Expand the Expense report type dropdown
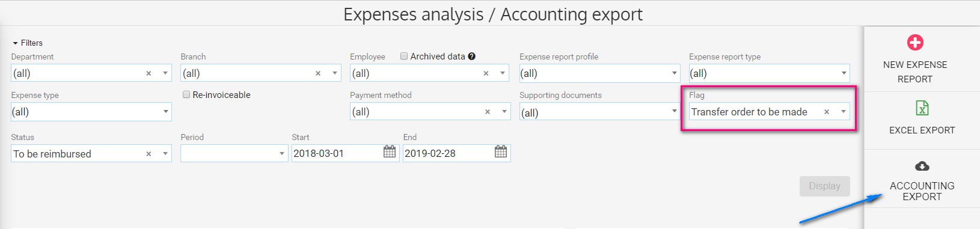Image resolution: width=980 pixels, height=229 pixels. point(844,73)
